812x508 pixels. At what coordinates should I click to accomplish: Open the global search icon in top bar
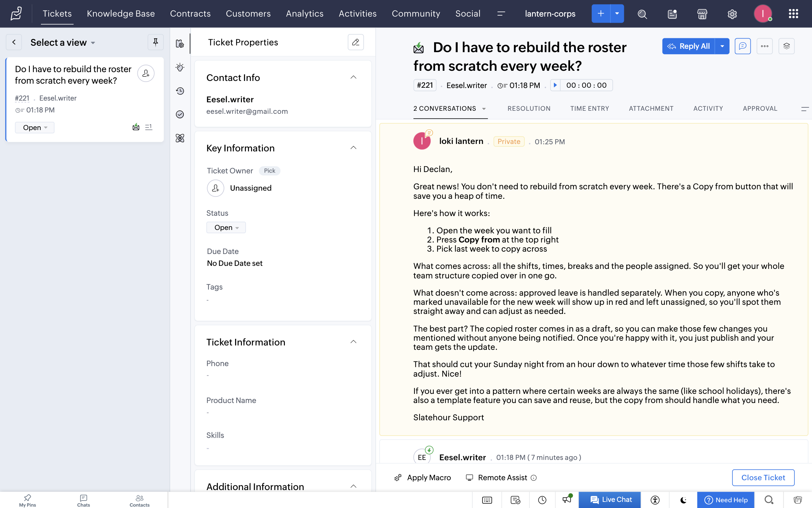tap(642, 14)
